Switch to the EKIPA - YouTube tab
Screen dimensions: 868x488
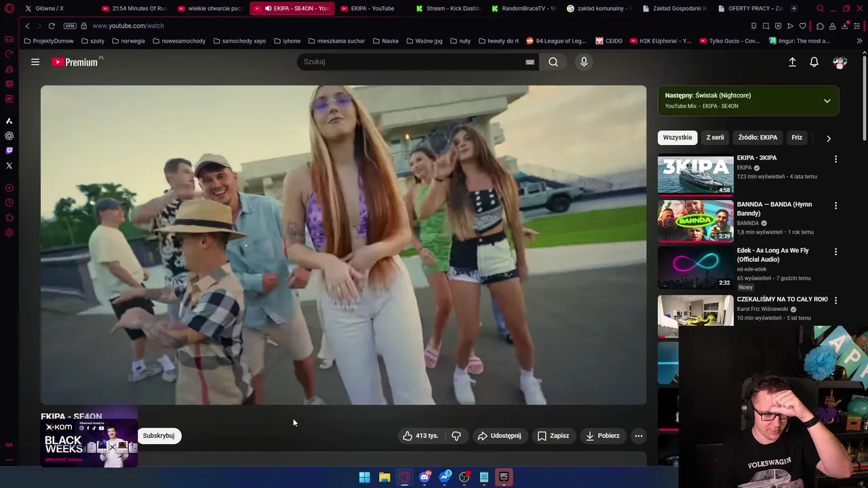click(372, 8)
